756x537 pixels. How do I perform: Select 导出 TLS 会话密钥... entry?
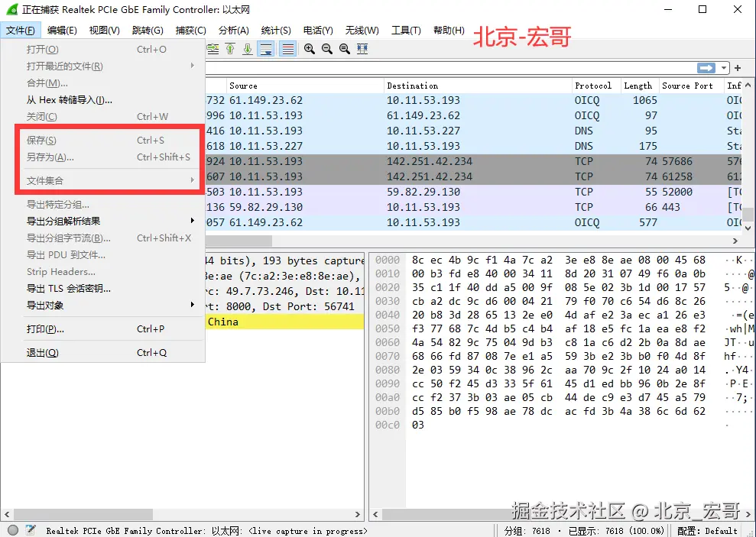(x=103, y=289)
